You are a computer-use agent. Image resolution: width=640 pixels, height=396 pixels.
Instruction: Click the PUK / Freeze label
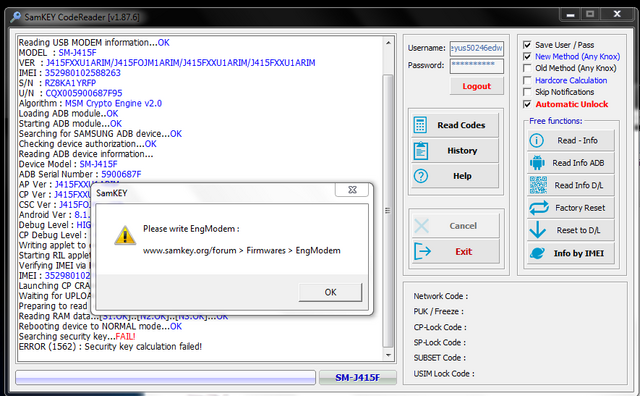click(438, 311)
